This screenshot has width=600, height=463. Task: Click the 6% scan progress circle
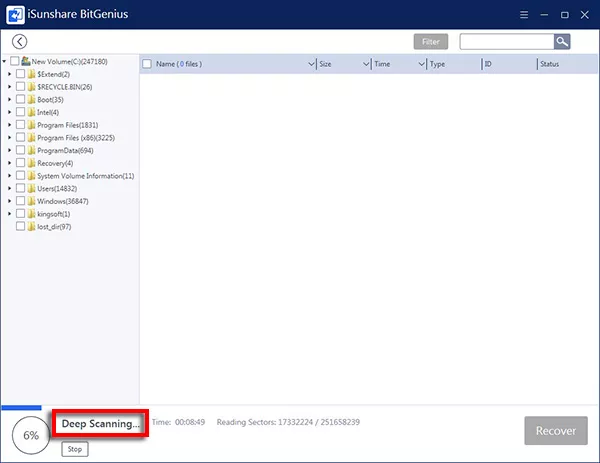point(31,435)
